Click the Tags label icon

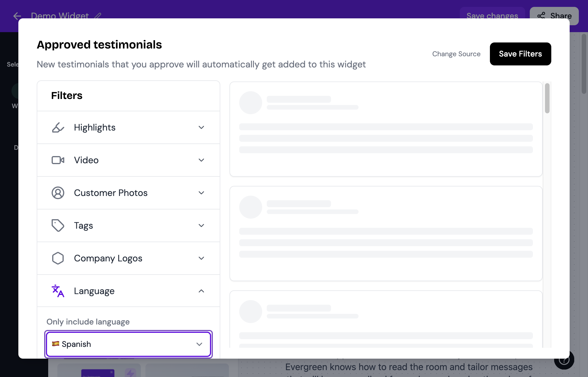coord(58,226)
